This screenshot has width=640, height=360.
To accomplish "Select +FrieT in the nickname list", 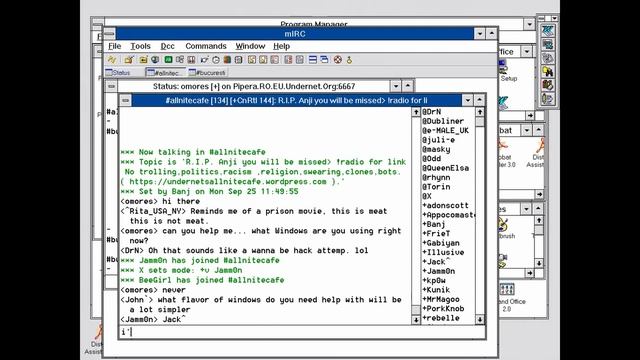I will 436,234.
